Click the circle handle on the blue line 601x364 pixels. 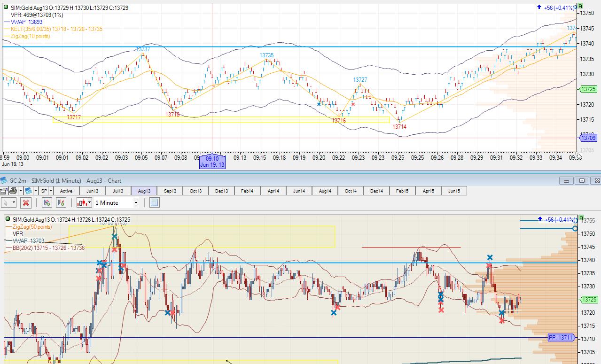tap(575, 229)
